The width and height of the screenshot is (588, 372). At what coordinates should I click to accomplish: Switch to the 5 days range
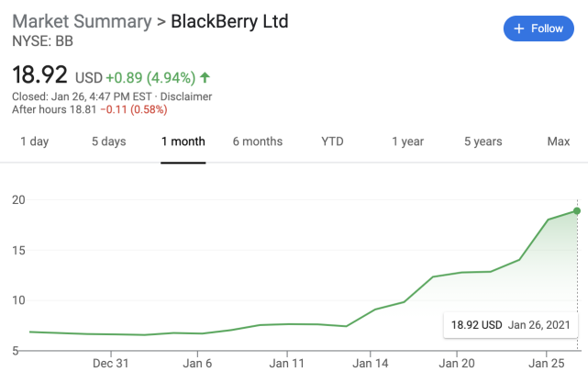[x=108, y=141]
